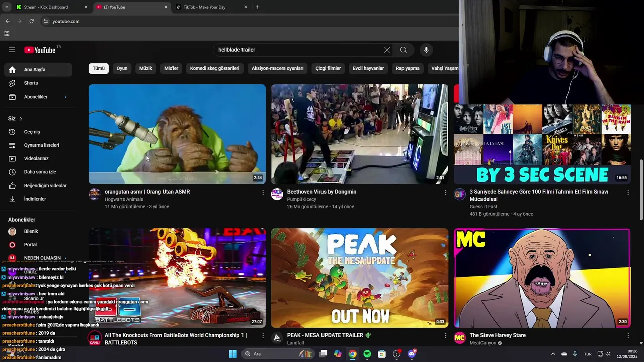Open Daha sonra izle in sidebar
The width and height of the screenshot is (644, 362).
click(x=38, y=172)
